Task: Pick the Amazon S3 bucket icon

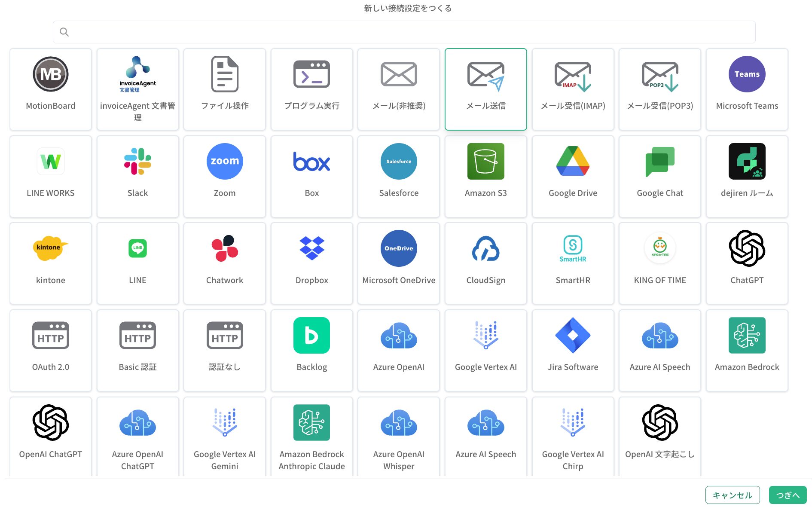Action: pos(485,162)
